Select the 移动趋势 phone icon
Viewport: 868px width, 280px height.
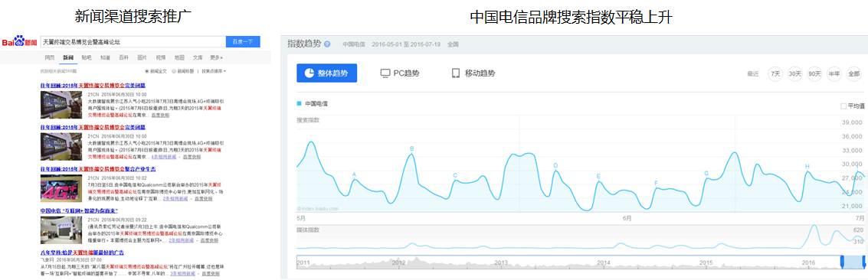tap(456, 73)
